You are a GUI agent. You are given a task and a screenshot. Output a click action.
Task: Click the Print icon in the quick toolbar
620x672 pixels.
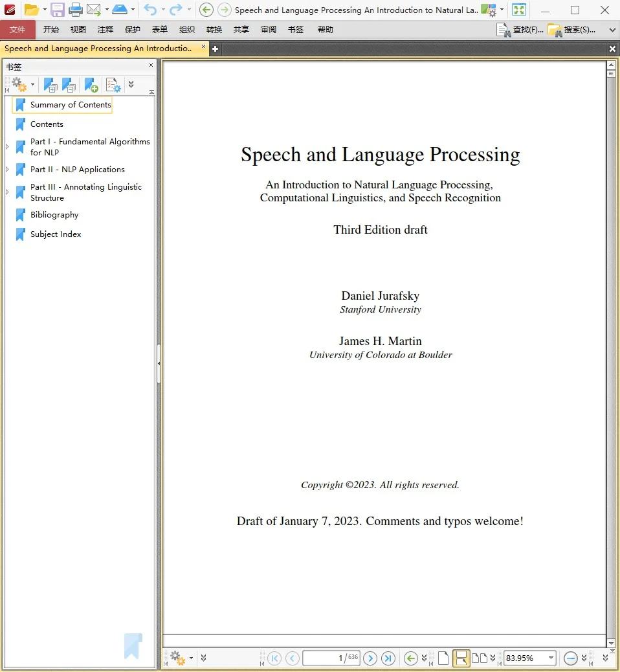[x=76, y=10]
